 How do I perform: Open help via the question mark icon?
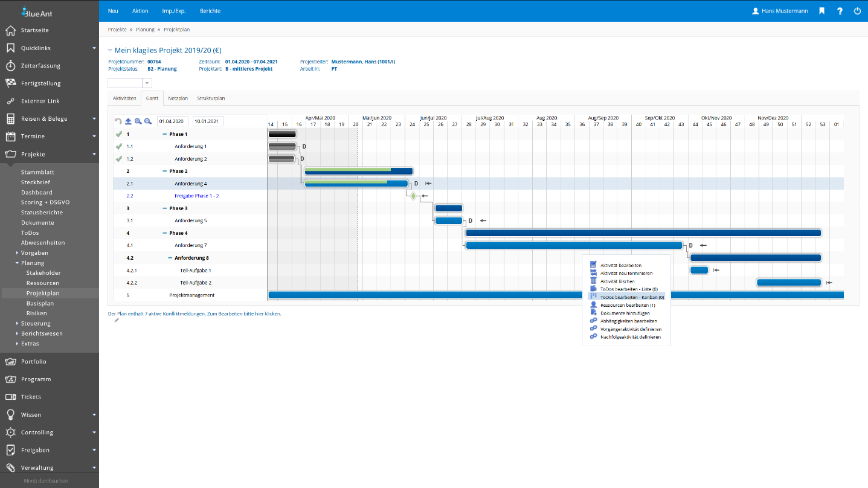[x=840, y=11]
